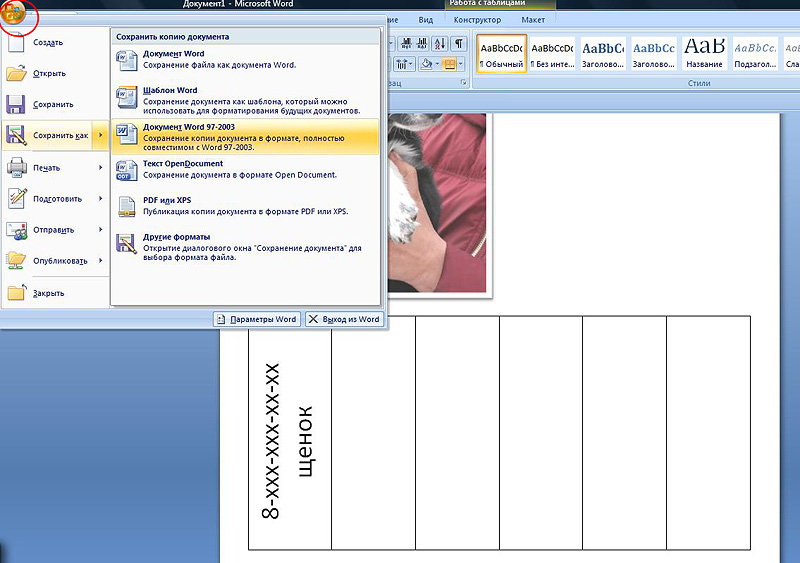Click the Документ Word file icon
The image size is (800, 563).
tap(127, 61)
